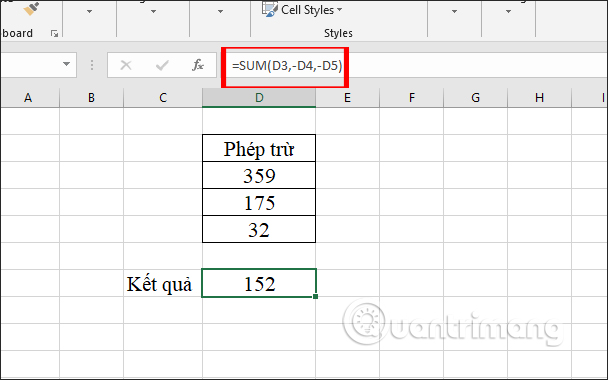Select column D header
Screen dimensions: 608x380
(259, 98)
